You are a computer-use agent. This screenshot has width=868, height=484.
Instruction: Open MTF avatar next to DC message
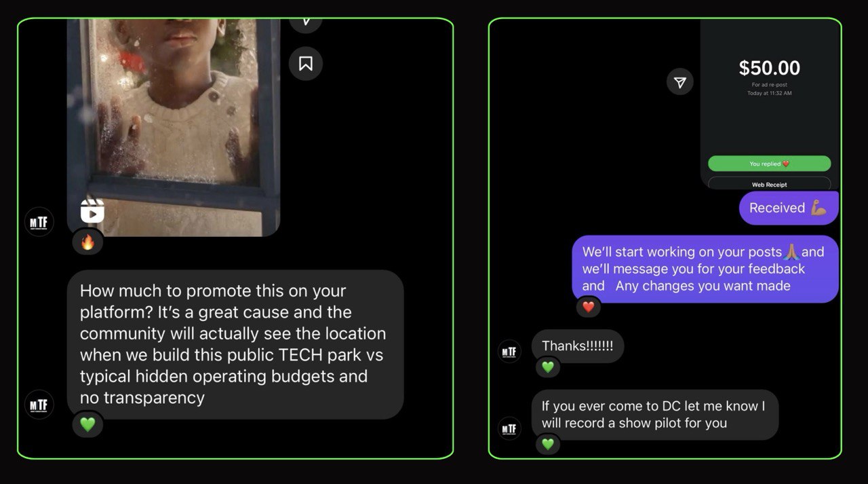509,428
